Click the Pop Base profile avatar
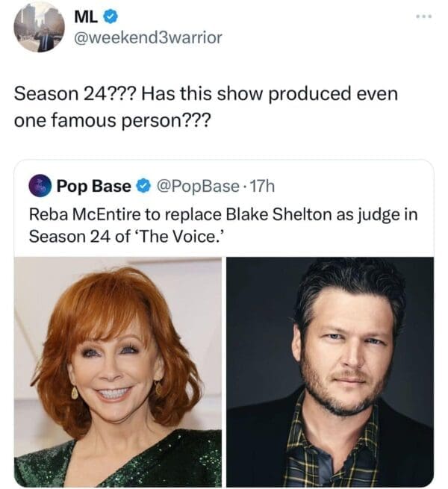 (x=40, y=186)
